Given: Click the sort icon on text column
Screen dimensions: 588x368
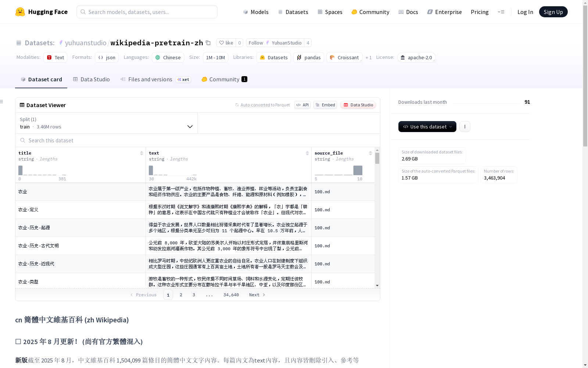Looking at the screenshot, I should coord(307,153).
